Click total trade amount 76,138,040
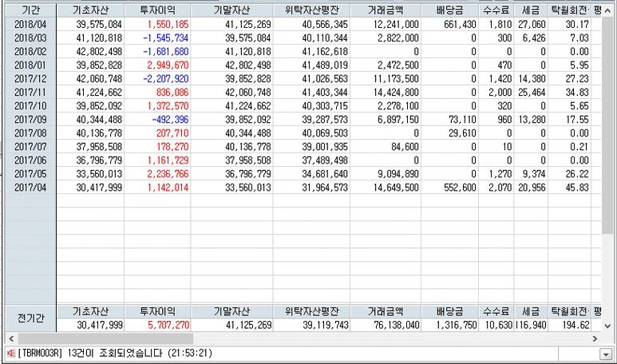The height and width of the screenshot is (364, 617). tap(397, 325)
